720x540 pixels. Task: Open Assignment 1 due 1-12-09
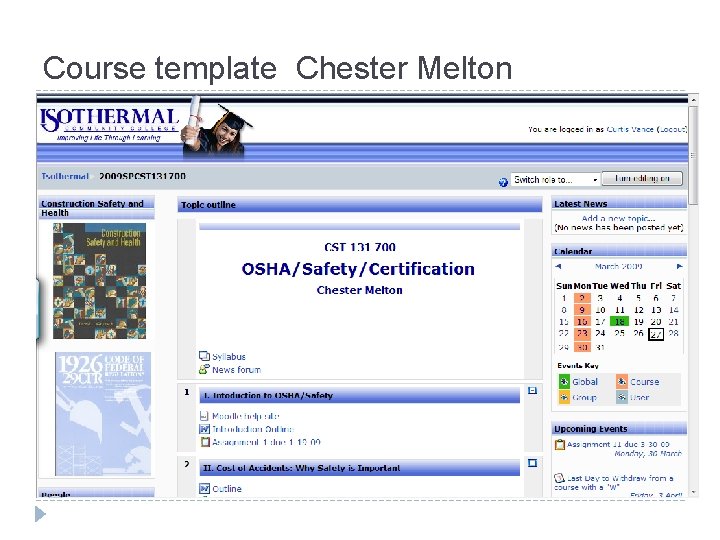266,442
